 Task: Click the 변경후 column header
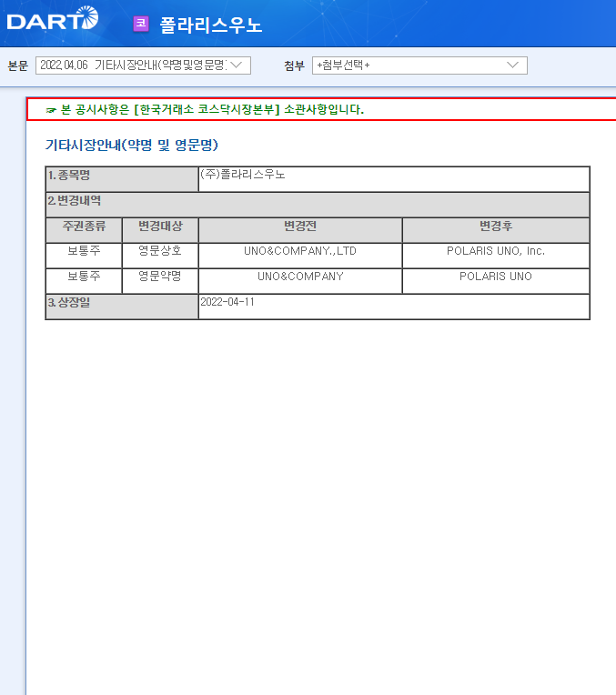tap(496, 230)
